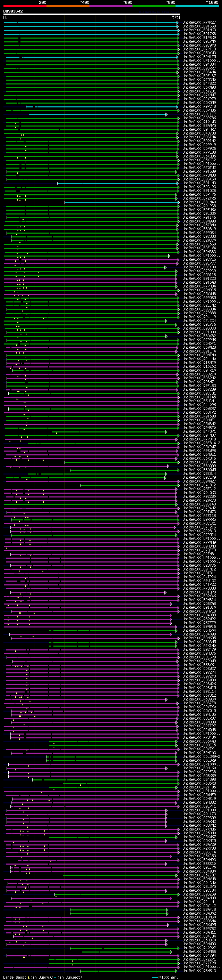This screenshot has height=980, width=222.
Task: Select the UniRef100_Q0J1Z3 label
Action: coord(199,814)
